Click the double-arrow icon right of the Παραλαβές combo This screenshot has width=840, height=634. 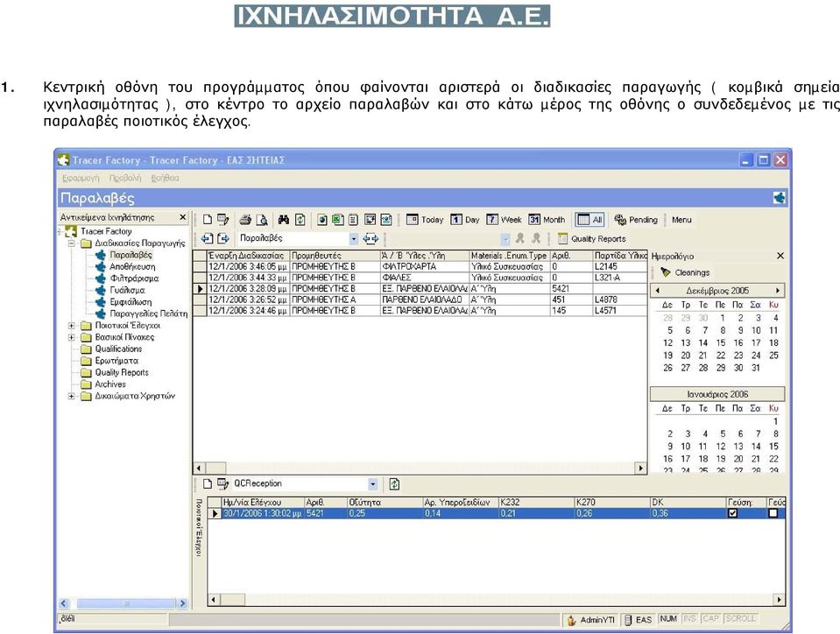click(371, 238)
